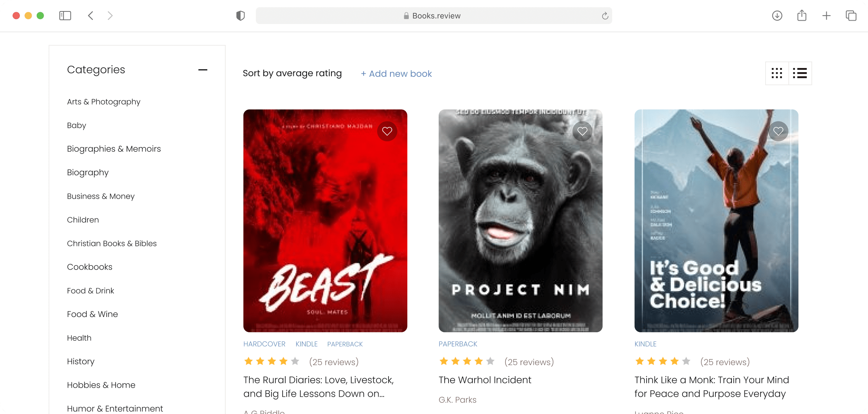Toggle favorite on Project Nim book
This screenshot has width=868, height=414.
point(582,131)
